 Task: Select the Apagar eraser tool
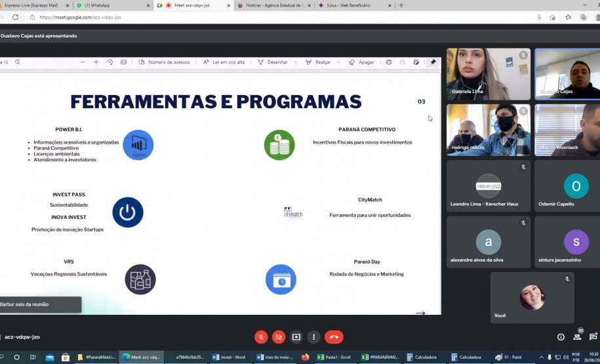tap(361, 62)
